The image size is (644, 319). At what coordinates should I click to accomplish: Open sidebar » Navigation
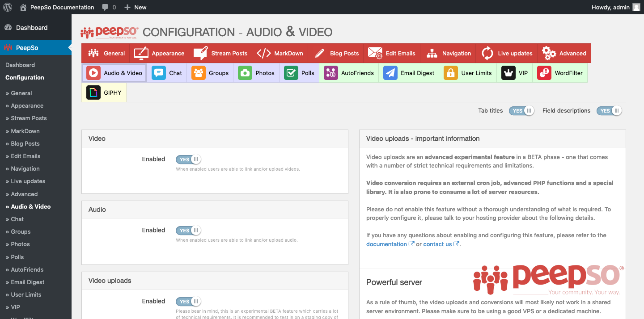[x=22, y=168]
